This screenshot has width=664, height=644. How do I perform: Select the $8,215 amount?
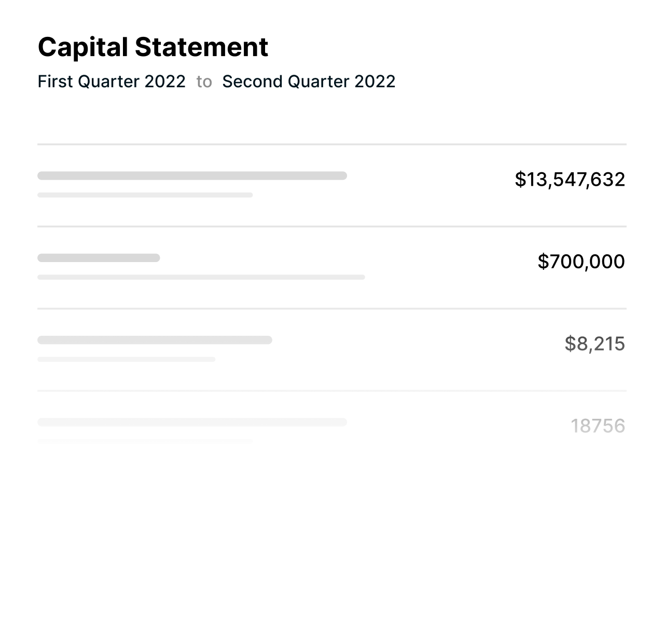coord(595,344)
